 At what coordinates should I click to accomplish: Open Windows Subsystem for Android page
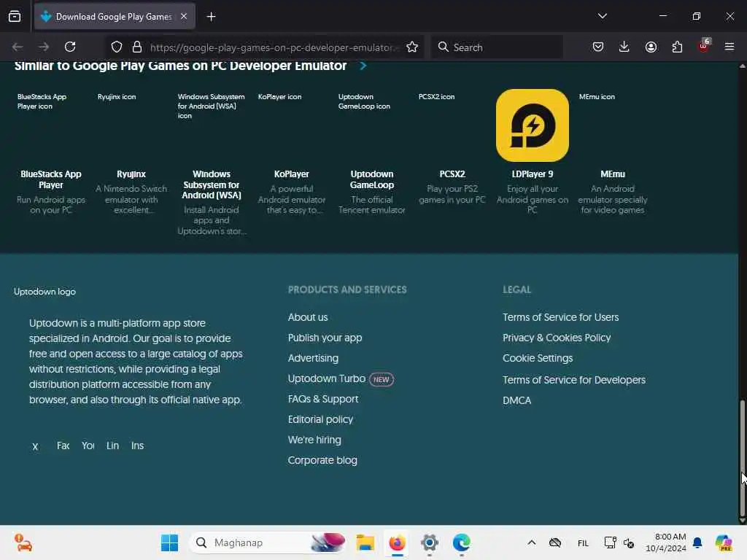coord(211,184)
